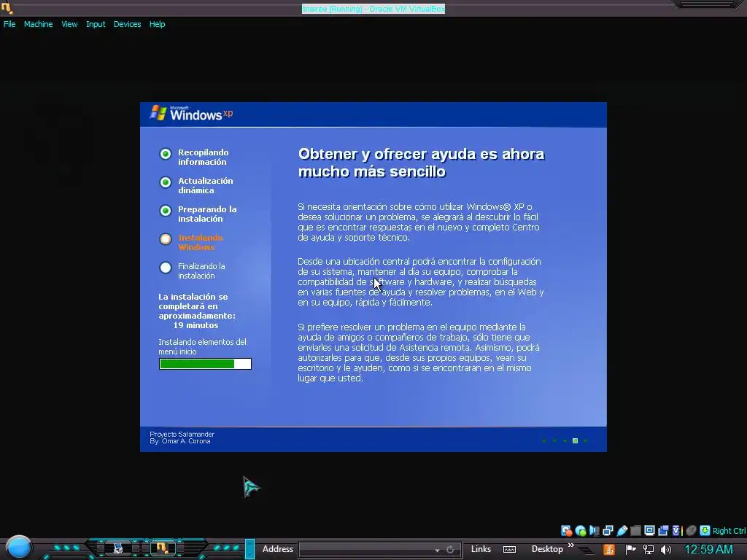Click the 12:59 AM clock

pyautogui.click(x=708, y=550)
